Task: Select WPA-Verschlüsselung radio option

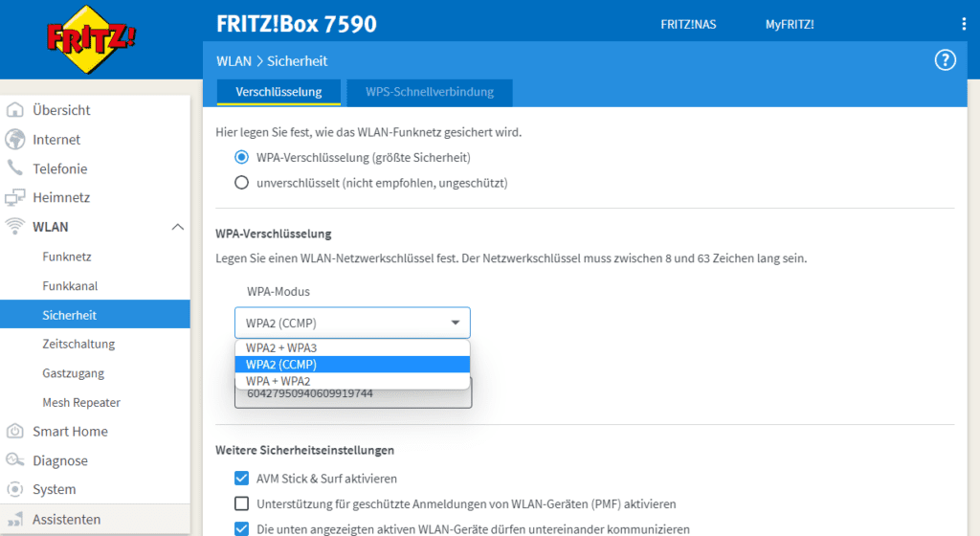Action: tap(241, 157)
